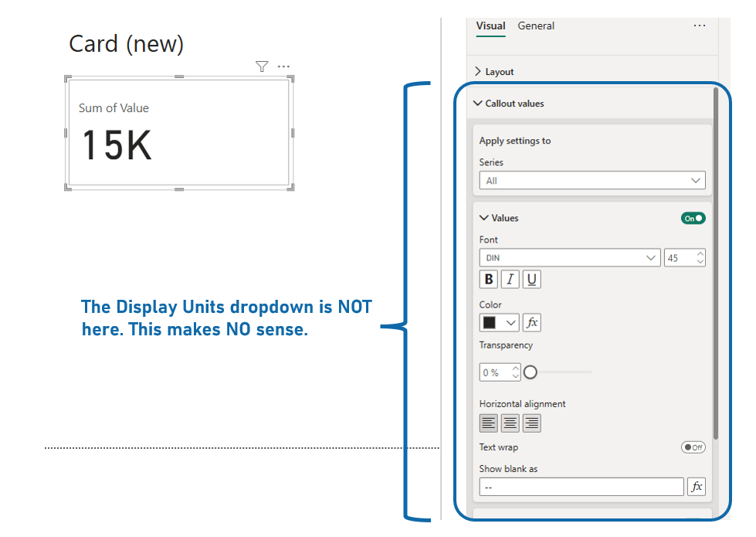
Task: Turn off the Values toggle
Action: (x=693, y=219)
